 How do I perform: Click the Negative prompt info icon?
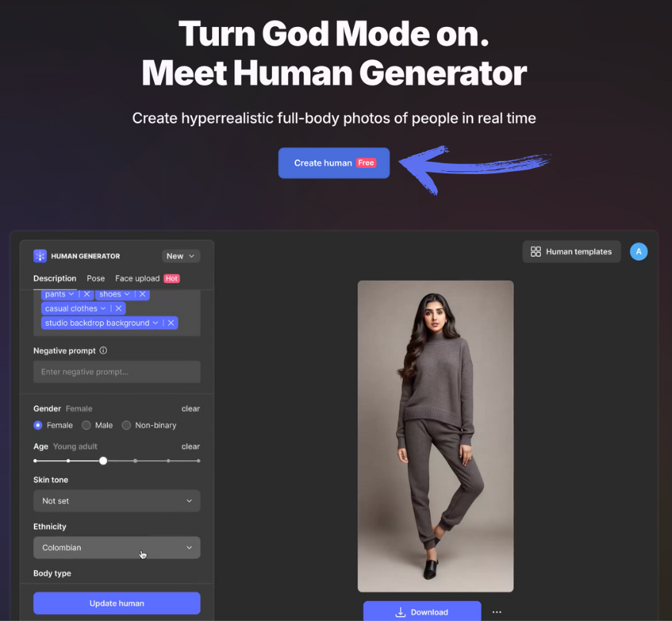103,350
